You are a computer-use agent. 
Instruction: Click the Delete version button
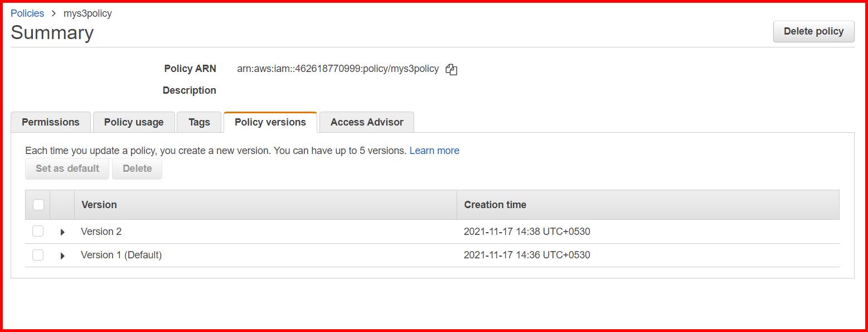pos(137,169)
